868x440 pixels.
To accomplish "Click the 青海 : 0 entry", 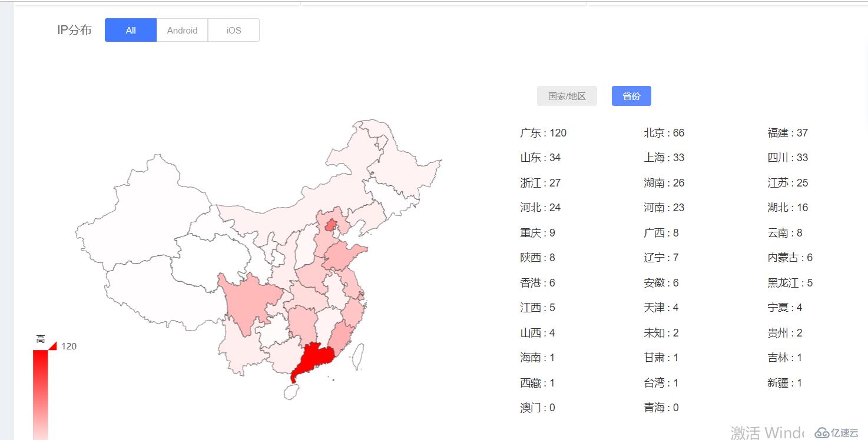I will pos(661,408).
